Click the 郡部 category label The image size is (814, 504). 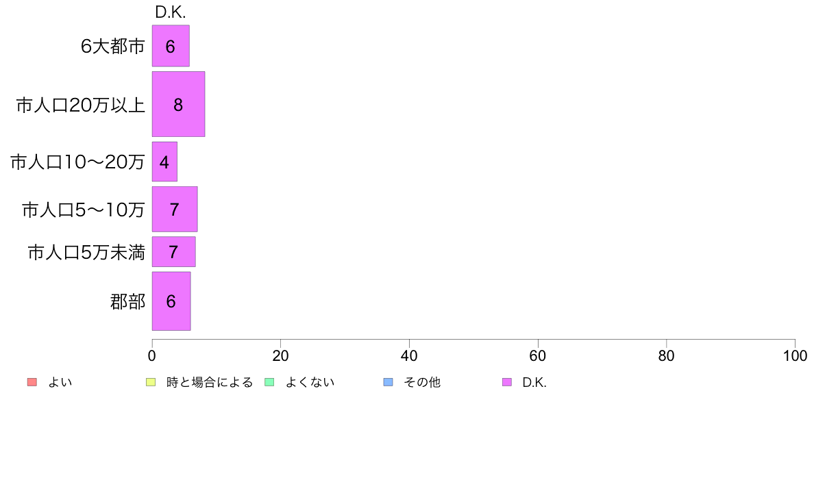127,301
